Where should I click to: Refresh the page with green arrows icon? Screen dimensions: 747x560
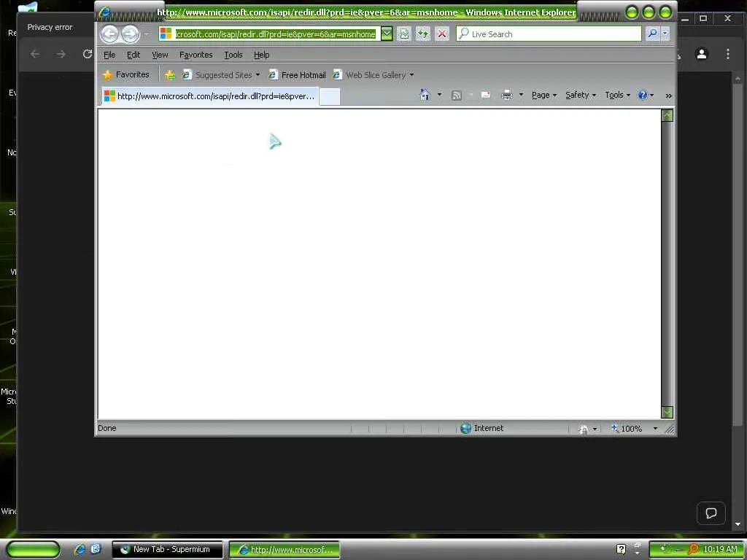tap(423, 34)
